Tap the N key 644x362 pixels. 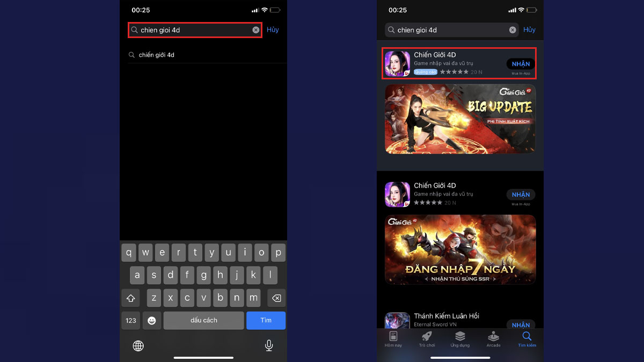click(237, 298)
